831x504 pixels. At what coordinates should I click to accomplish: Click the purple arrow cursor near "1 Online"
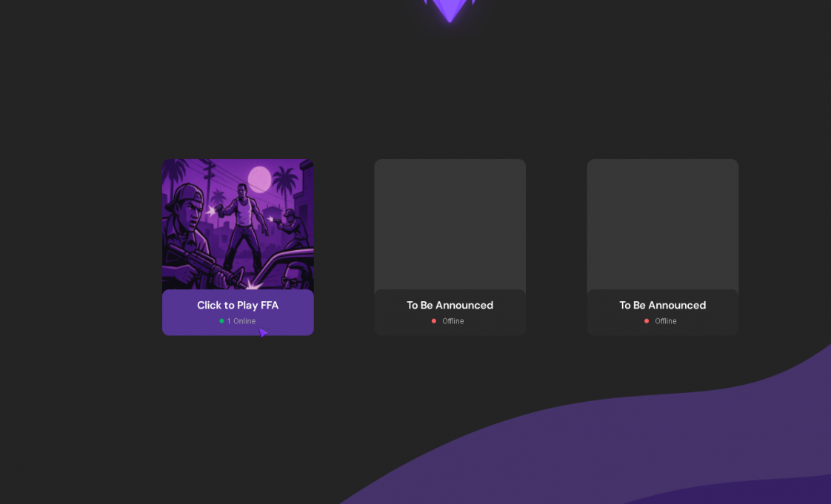pos(263,333)
